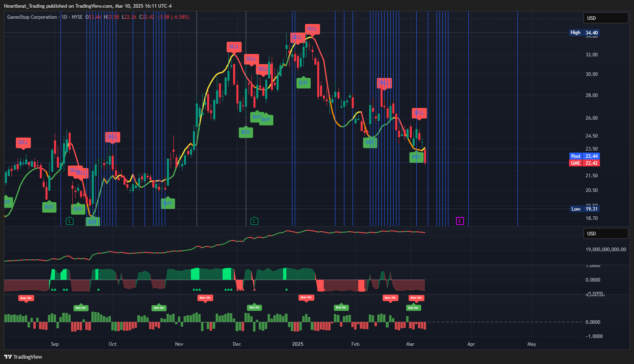
Task: Click the mid-November Bear Div label
Action: click(205, 298)
